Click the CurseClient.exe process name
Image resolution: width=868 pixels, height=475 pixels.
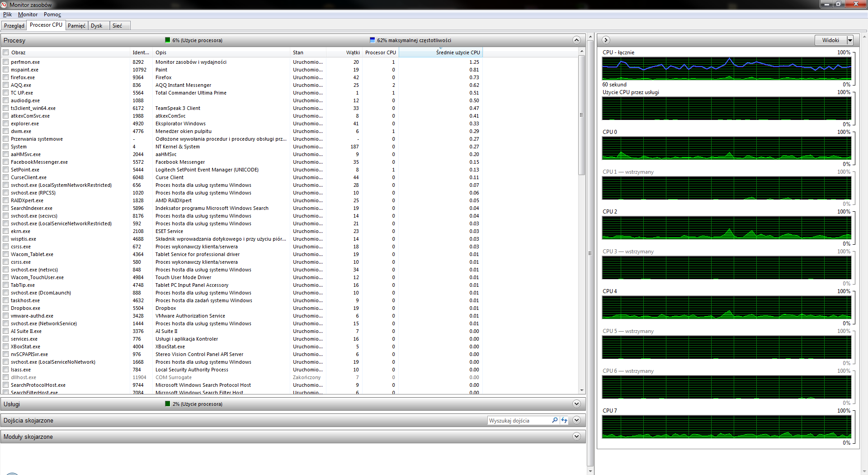click(28, 177)
